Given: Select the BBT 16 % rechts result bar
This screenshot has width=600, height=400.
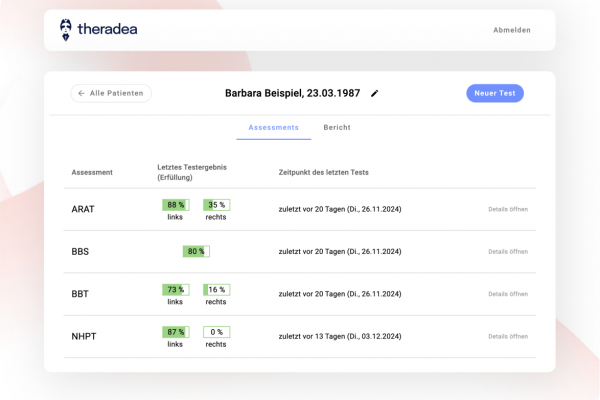Looking at the screenshot, I should click(216, 289).
